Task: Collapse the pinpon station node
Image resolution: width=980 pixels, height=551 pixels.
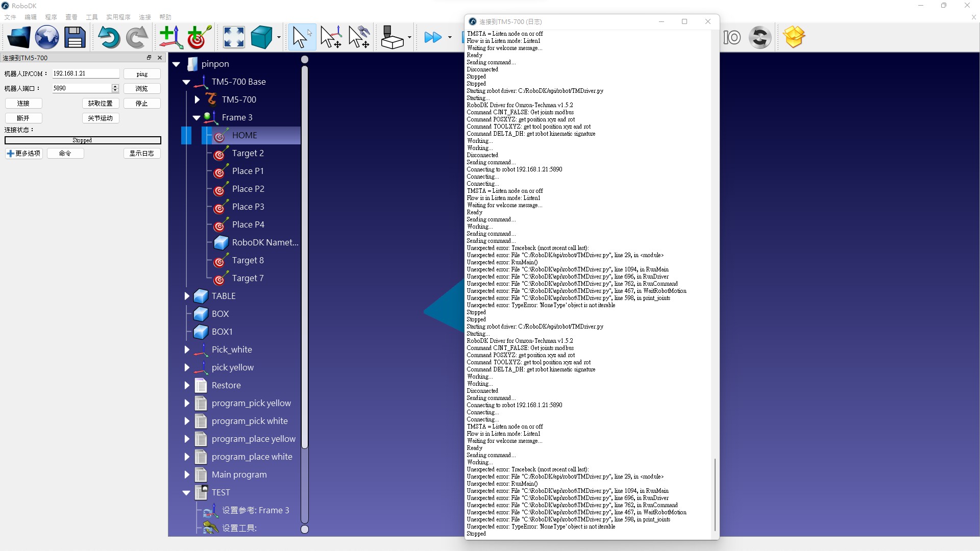Action: [177, 64]
